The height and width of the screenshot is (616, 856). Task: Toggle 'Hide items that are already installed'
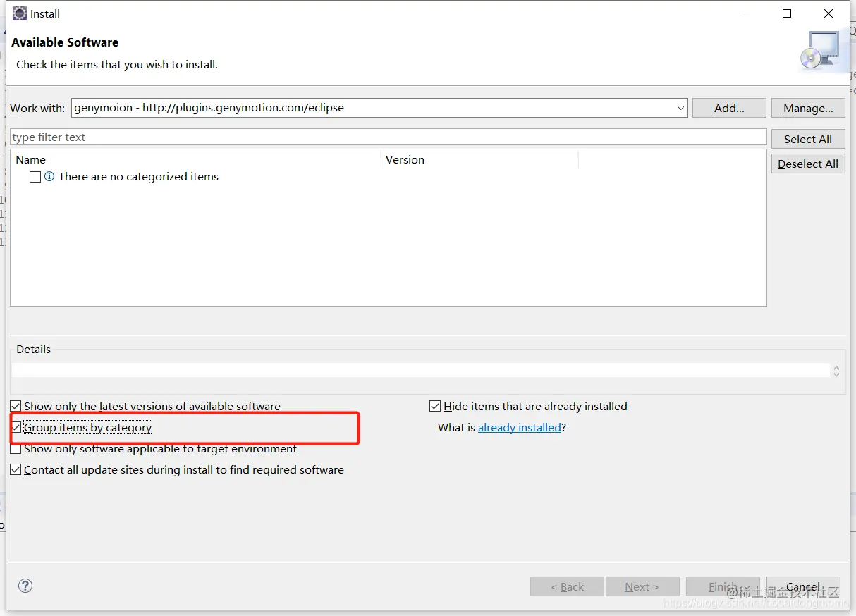[x=435, y=406]
